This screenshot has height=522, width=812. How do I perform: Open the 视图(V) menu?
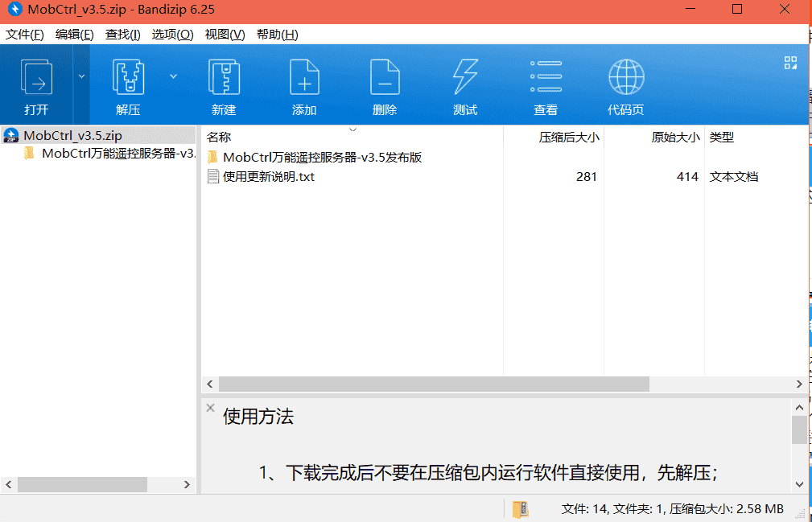(225, 35)
